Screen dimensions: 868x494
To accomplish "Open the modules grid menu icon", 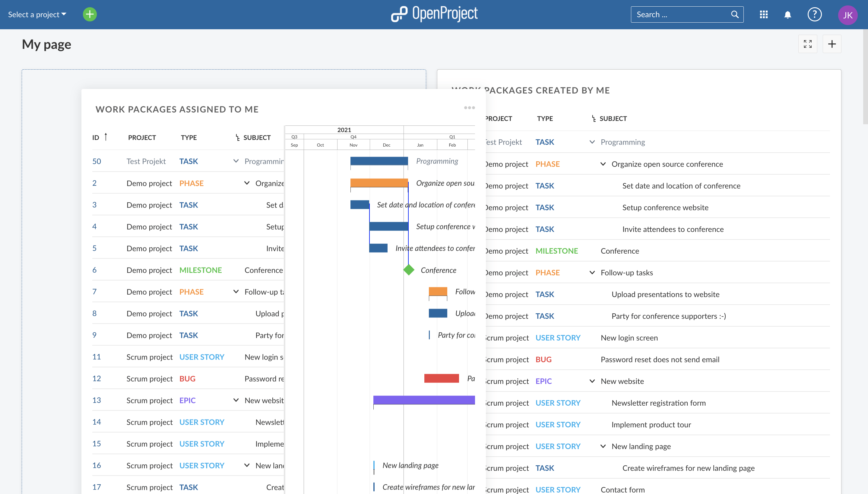I will click(764, 14).
